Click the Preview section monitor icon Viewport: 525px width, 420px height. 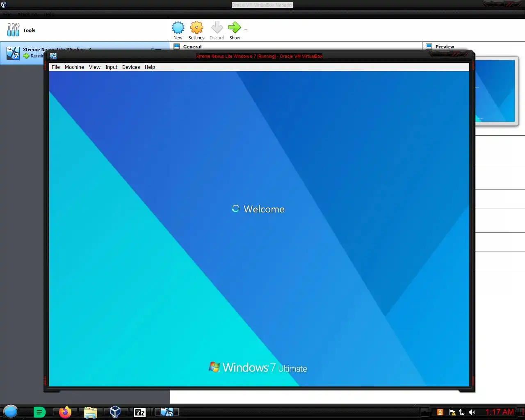[429, 46]
